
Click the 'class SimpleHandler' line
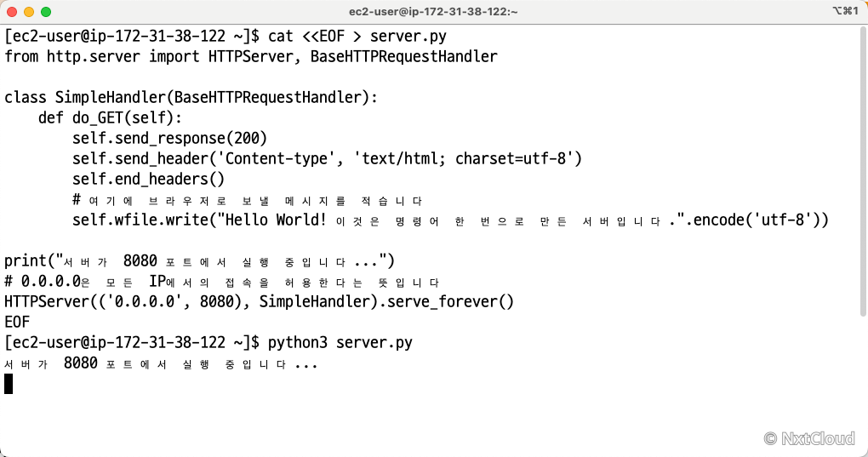[x=191, y=97]
